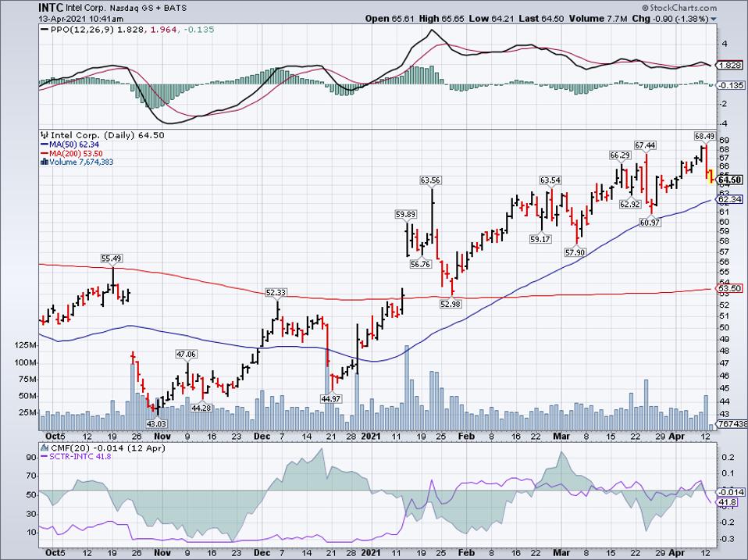Click the purple line marker before SCTR-INTC
The image size is (748, 560).
pos(45,456)
